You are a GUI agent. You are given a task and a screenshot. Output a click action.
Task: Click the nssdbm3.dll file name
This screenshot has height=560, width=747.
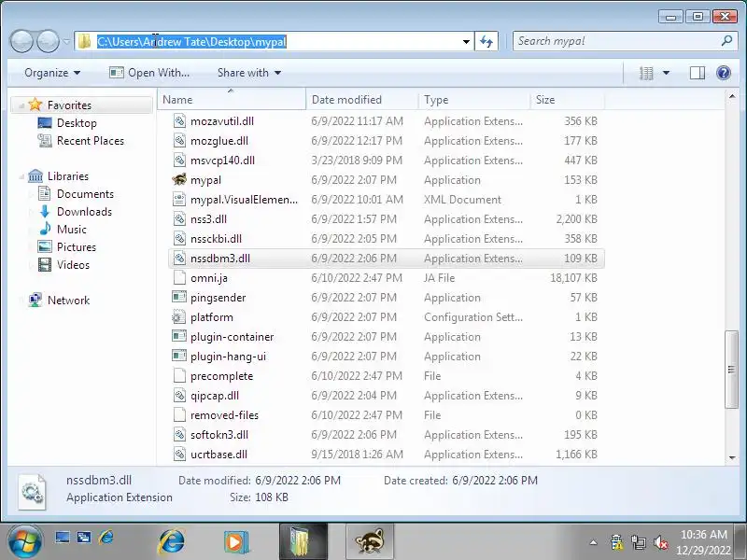(220, 259)
